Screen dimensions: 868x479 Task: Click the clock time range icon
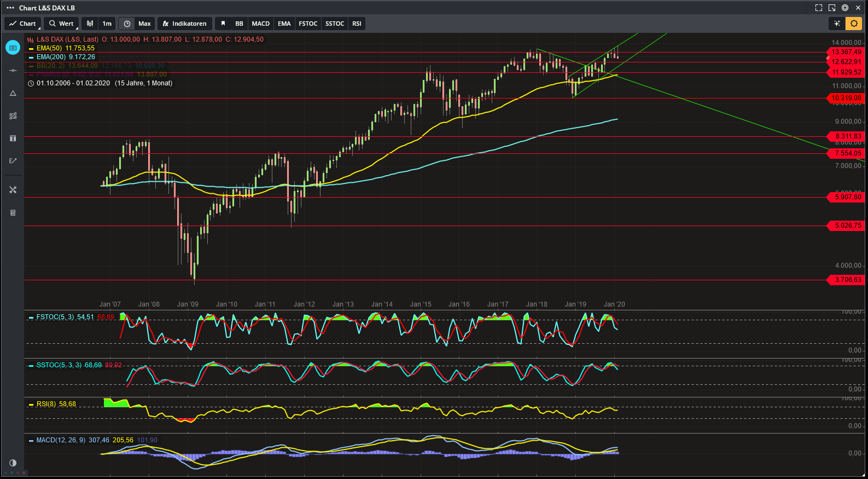(x=127, y=24)
